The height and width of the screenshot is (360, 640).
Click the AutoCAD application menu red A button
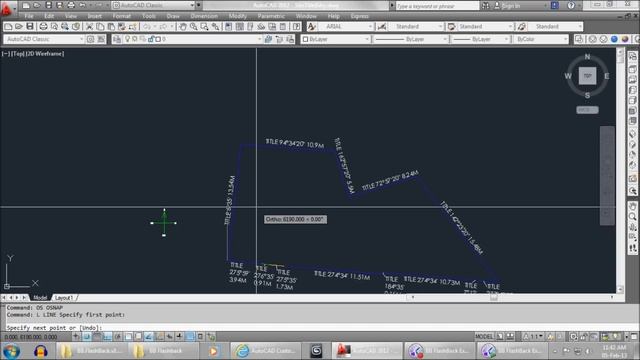coord(6,8)
